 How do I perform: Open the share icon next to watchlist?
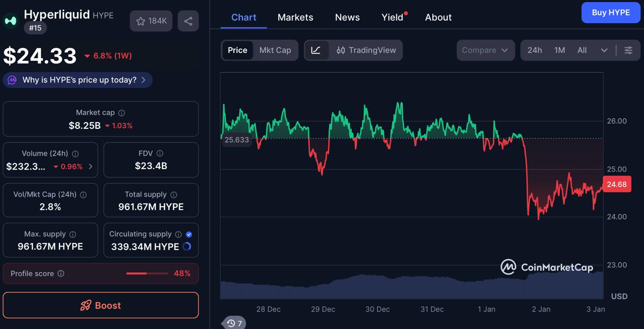tap(188, 21)
